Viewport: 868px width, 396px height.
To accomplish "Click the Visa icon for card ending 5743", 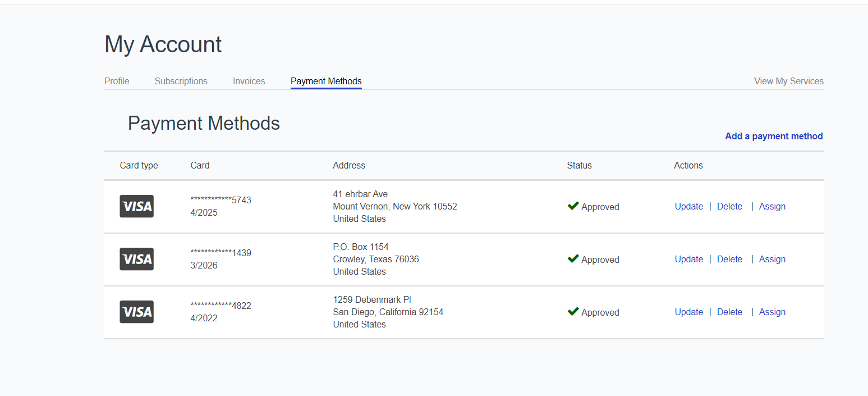I will coord(136,206).
